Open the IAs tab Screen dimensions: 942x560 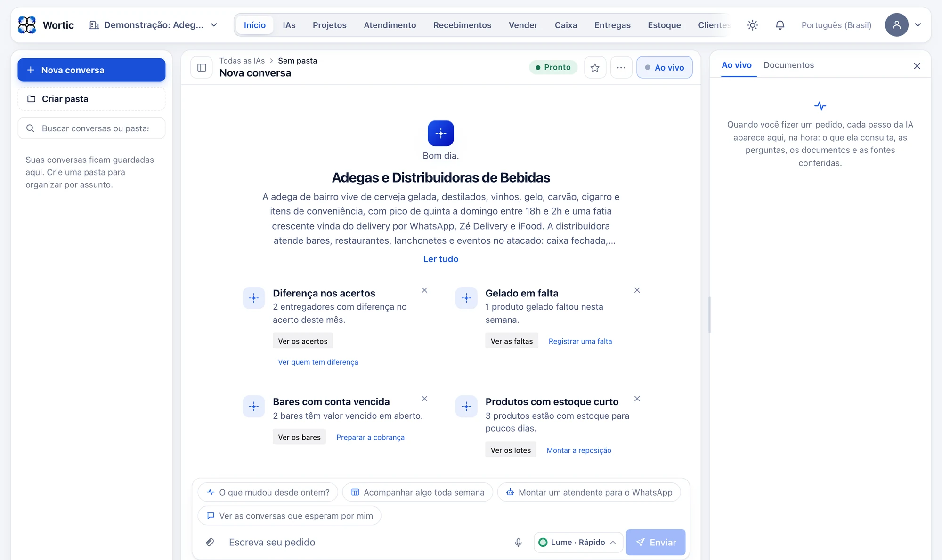289,25
